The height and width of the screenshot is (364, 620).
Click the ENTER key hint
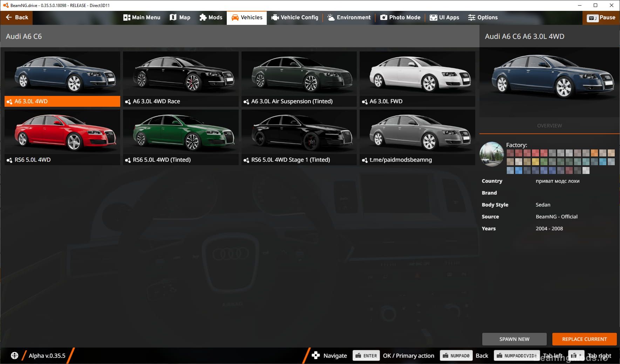366,356
